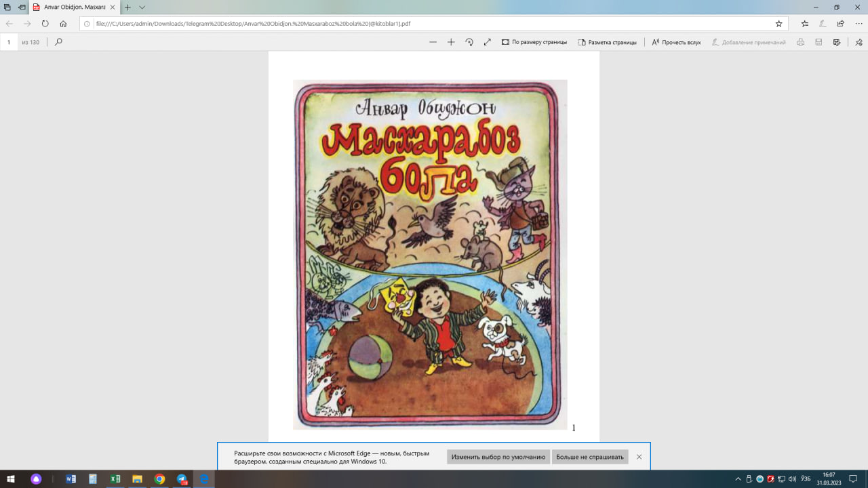Image resolution: width=868 pixels, height=488 pixels.
Task: Toggle 'Прочесть вслух' read aloud
Action: pyautogui.click(x=676, y=42)
